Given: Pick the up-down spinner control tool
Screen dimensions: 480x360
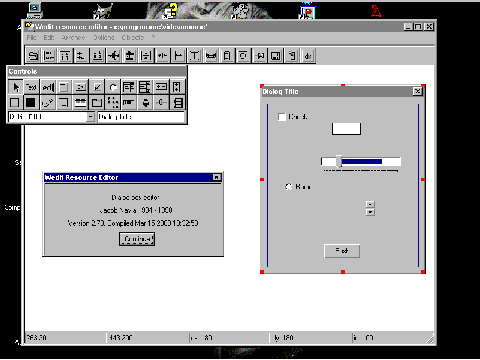Looking at the screenshot, I should click(x=145, y=103).
